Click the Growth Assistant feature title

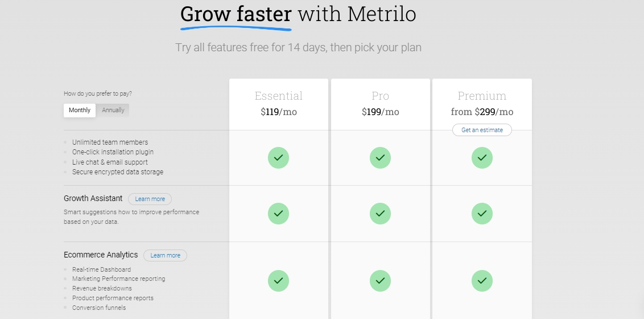tap(93, 199)
